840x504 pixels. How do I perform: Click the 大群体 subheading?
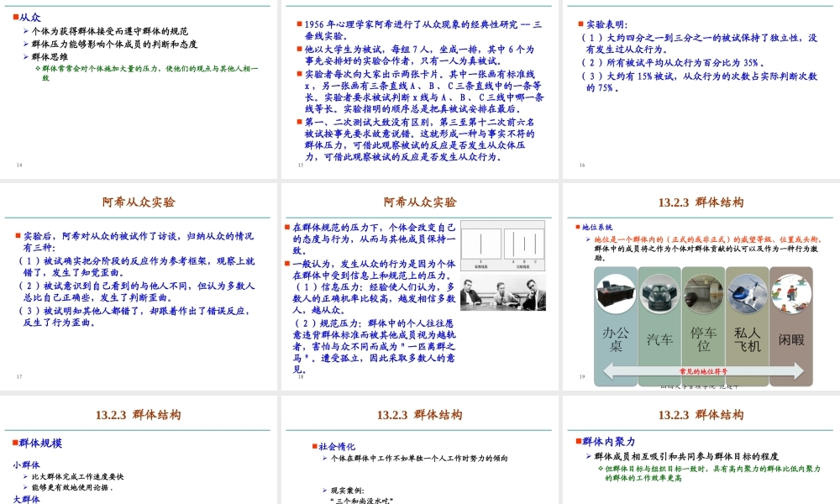(27, 499)
